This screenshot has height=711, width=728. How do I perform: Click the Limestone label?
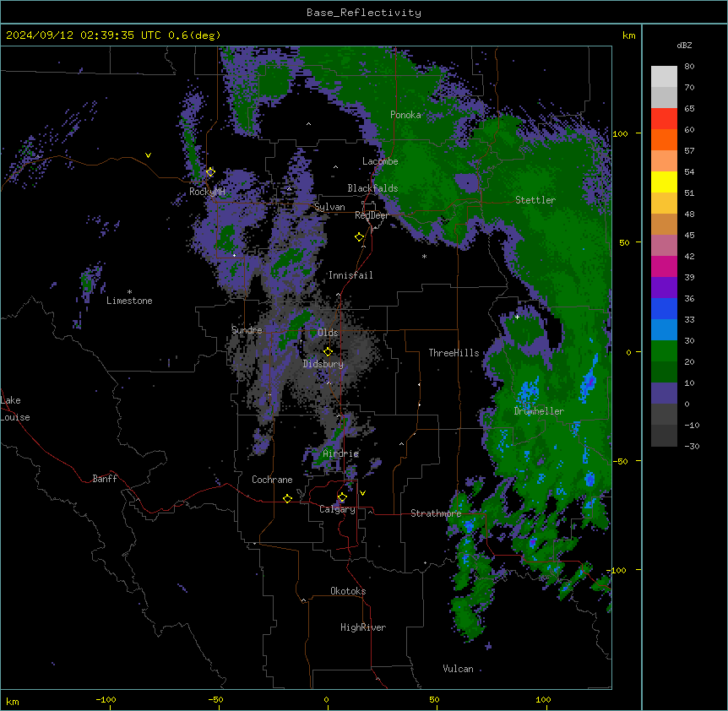(x=129, y=301)
